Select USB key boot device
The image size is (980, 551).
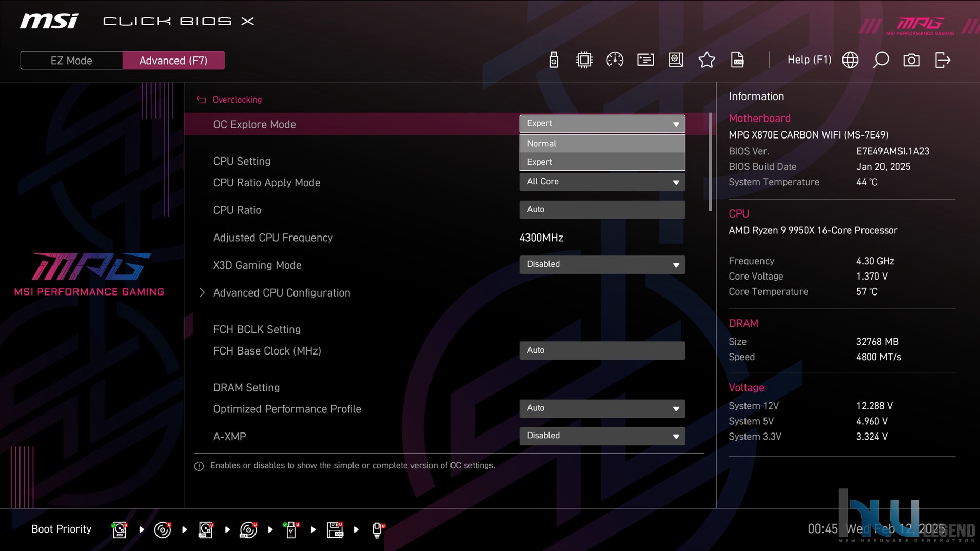291,529
